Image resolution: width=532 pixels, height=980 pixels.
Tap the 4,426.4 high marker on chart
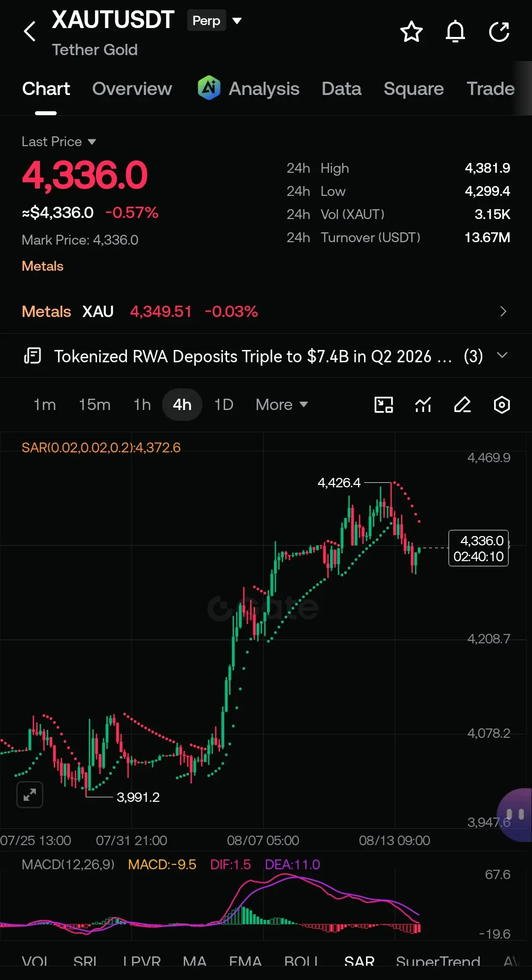tap(339, 483)
